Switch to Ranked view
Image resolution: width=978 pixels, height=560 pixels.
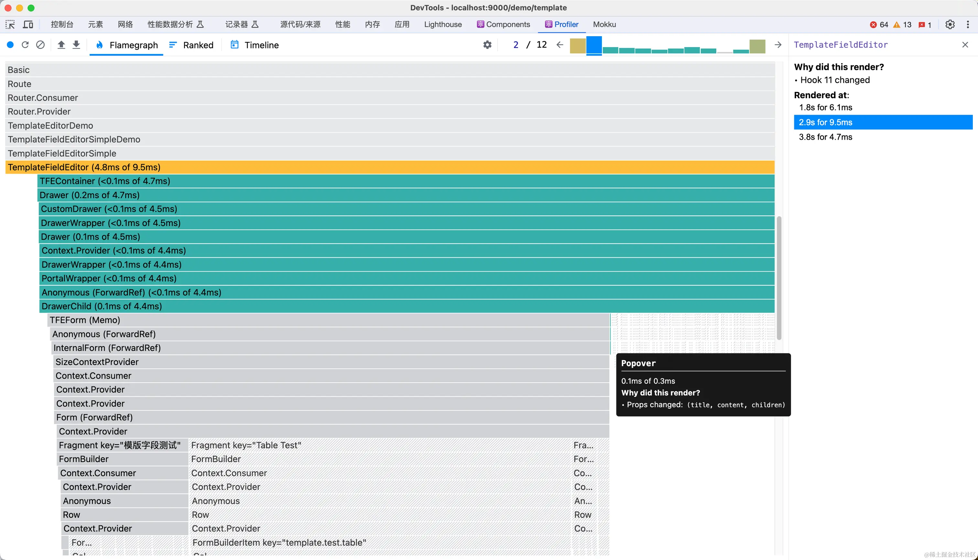pyautogui.click(x=191, y=45)
